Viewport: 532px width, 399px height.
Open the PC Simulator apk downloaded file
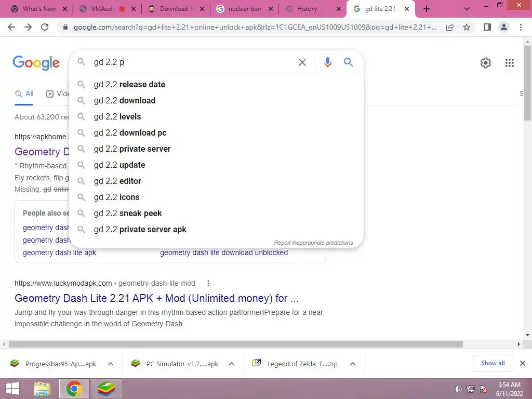[175, 364]
